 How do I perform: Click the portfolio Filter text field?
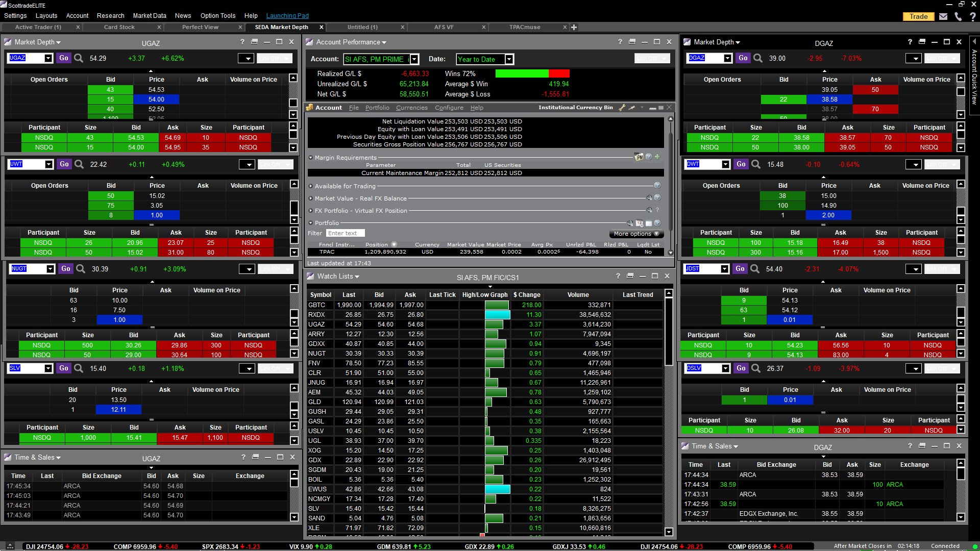(345, 233)
